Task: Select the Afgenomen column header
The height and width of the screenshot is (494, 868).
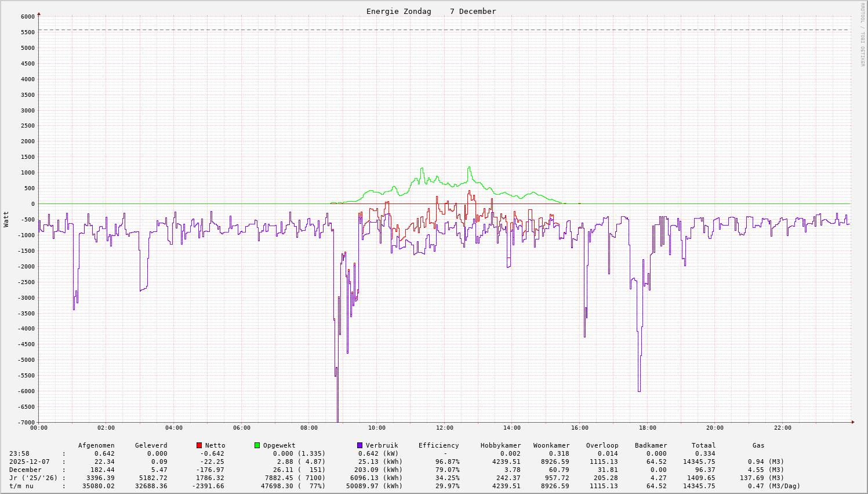Action: tap(96, 445)
